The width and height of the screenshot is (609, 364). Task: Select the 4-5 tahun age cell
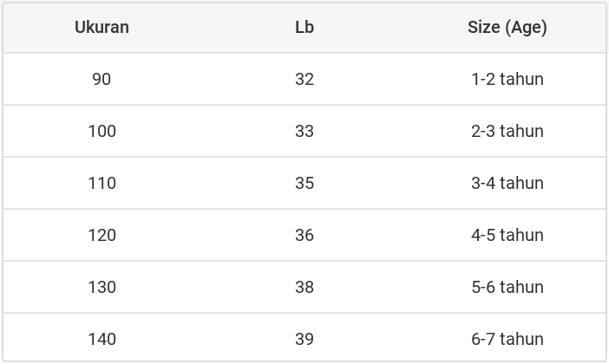tap(507, 235)
